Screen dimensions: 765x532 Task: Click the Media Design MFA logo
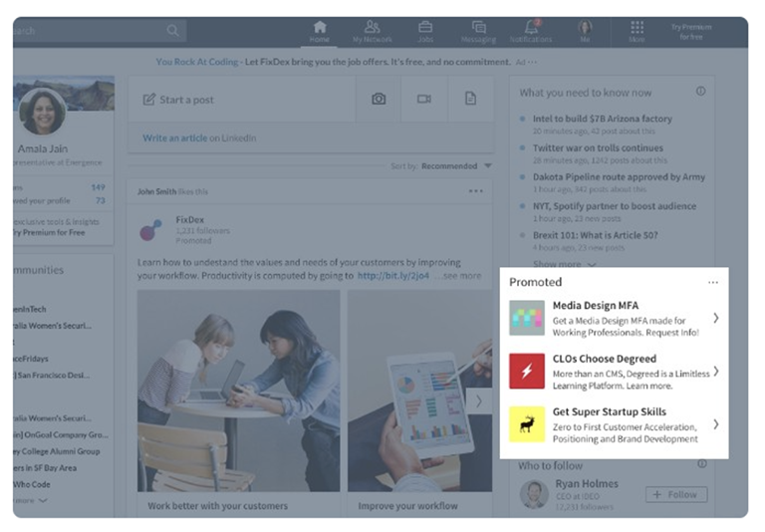527,318
